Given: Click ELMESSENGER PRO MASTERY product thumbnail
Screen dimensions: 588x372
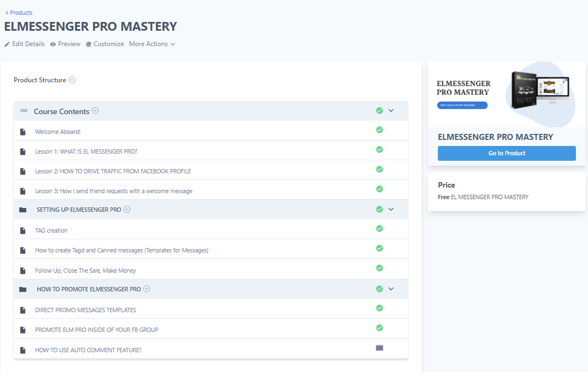Looking at the screenshot, I should (x=507, y=94).
